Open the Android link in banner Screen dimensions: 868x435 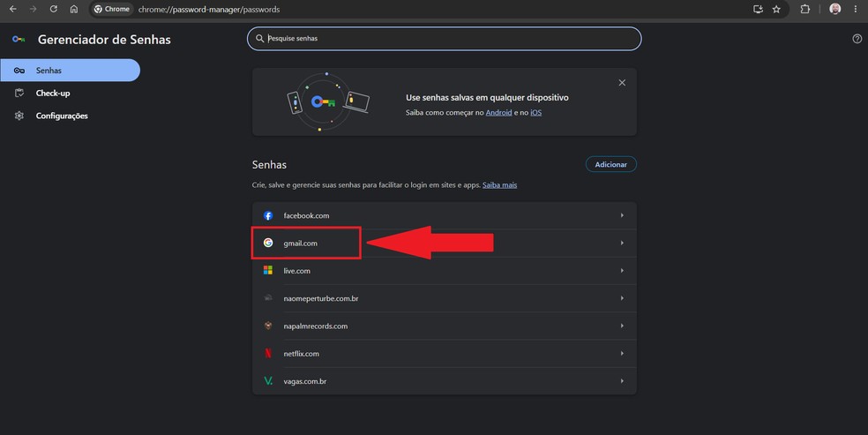pos(498,112)
